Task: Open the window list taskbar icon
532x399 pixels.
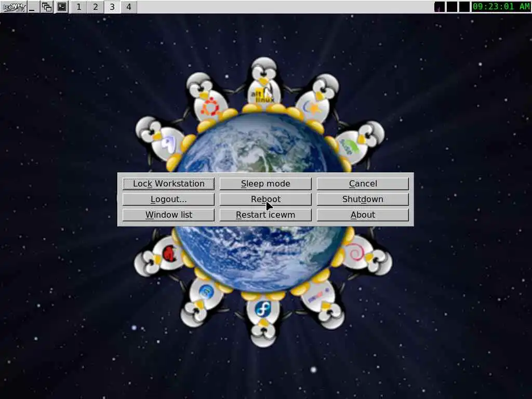Action: (x=47, y=7)
